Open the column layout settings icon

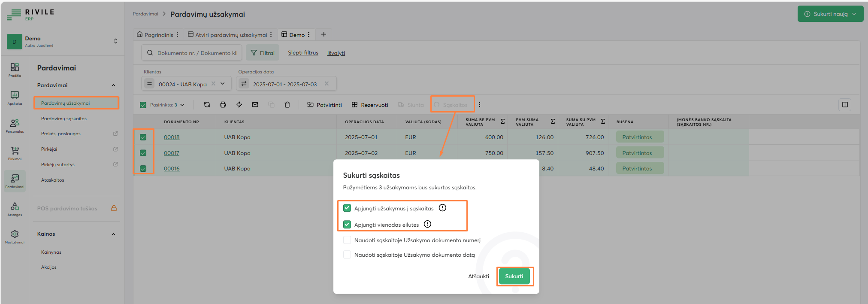(x=844, y=105)
